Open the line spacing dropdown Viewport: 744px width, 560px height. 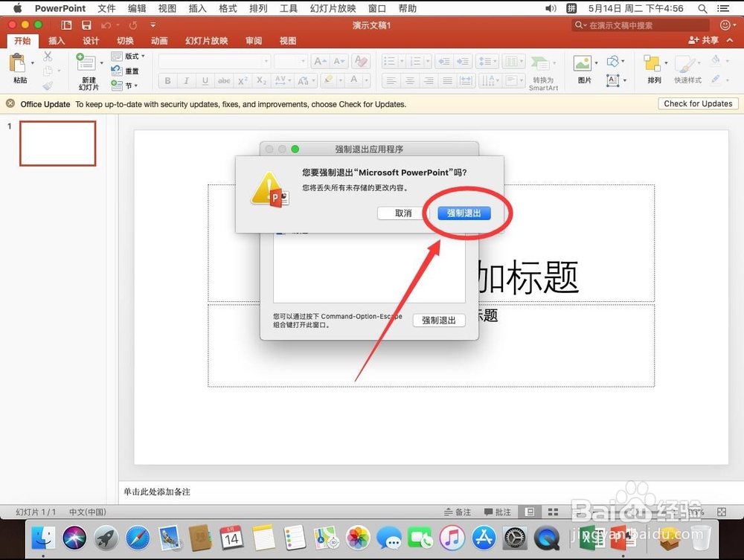487,61
